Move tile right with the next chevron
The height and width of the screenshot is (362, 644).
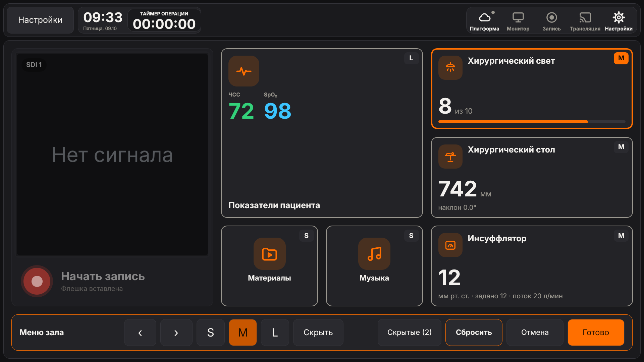pyautogui.click(x=176, y=333)
